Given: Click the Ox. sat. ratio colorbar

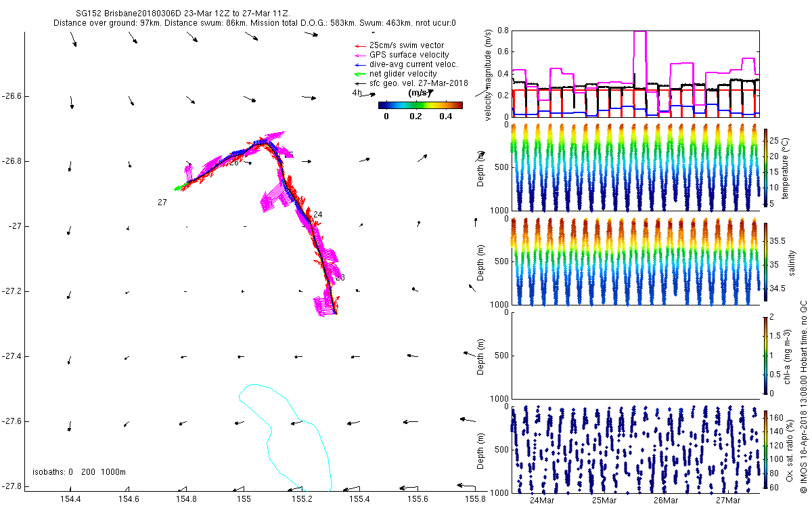Looking at the screenshot, I should pos(766,448).
